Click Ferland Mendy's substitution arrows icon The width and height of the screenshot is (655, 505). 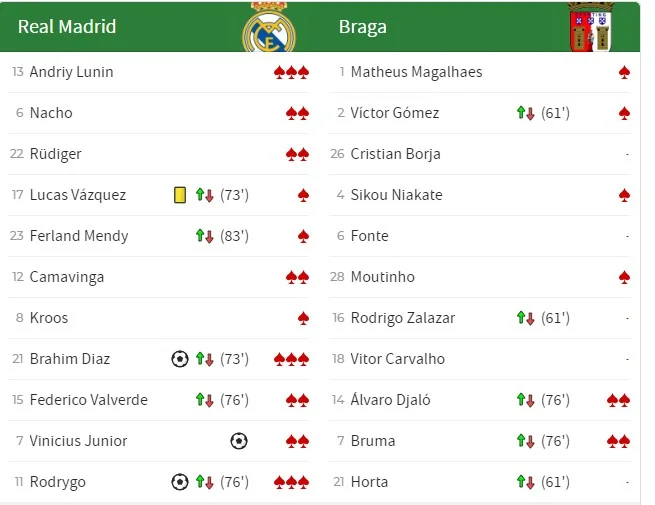coord(205,236)
